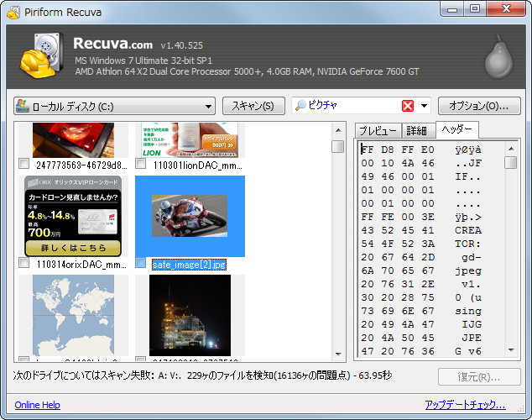Expand the filter type dropdown arrow
The image size is (532, 420).
(424, 106)
